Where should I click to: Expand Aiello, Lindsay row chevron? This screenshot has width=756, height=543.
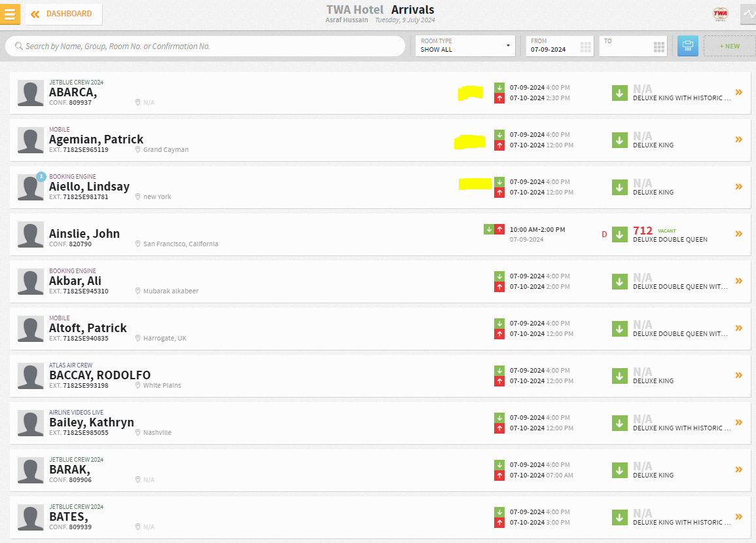tap(738, 186)
